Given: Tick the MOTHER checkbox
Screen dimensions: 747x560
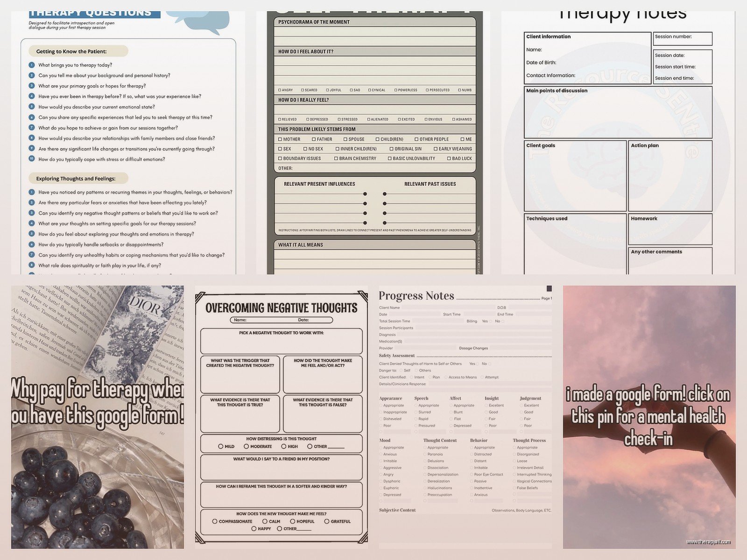Looking at the screenshot, I should [x=280, y=139].
